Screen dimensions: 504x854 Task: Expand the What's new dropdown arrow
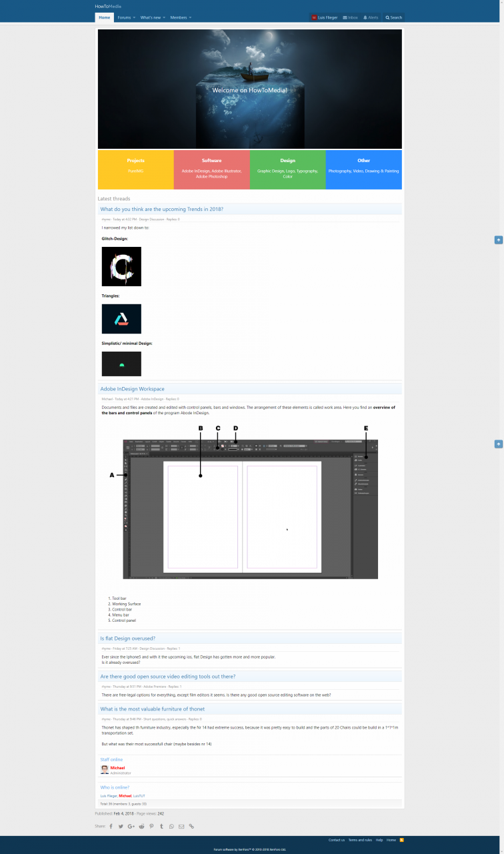pyautogui.click(x=164, y=17)
